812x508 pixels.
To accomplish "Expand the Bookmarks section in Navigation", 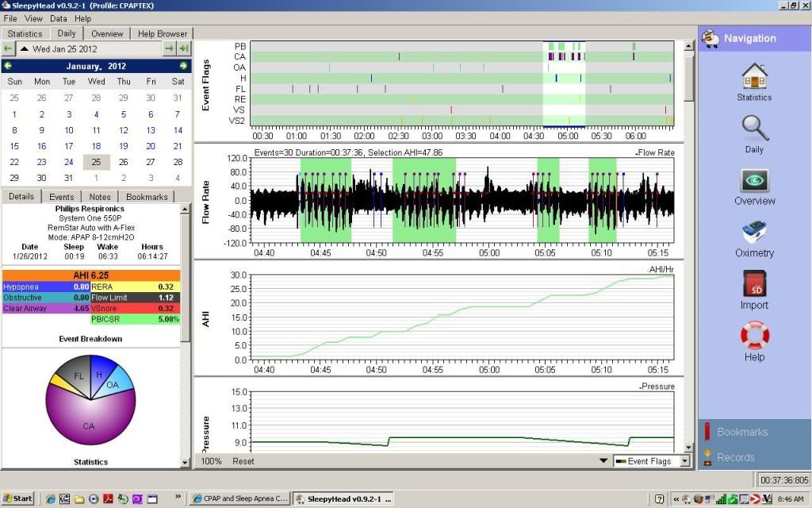I will click(742, 433).
